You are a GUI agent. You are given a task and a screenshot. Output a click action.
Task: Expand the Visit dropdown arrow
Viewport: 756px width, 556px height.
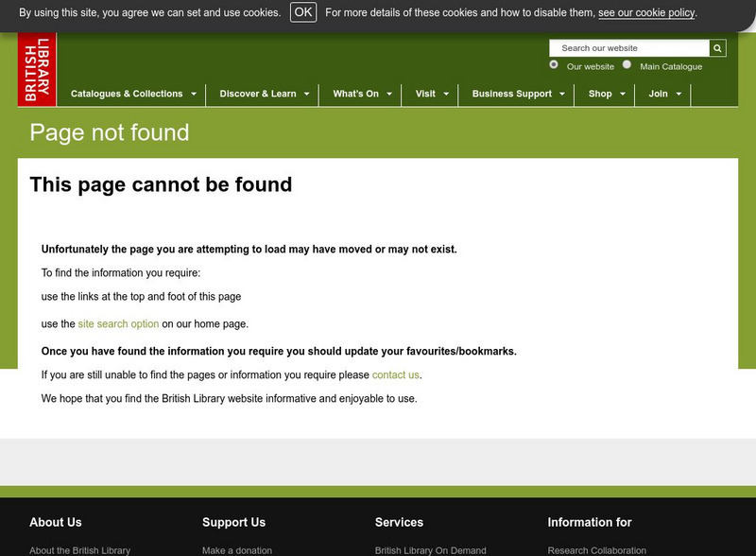pyautogui.click(x=446, y=95)
